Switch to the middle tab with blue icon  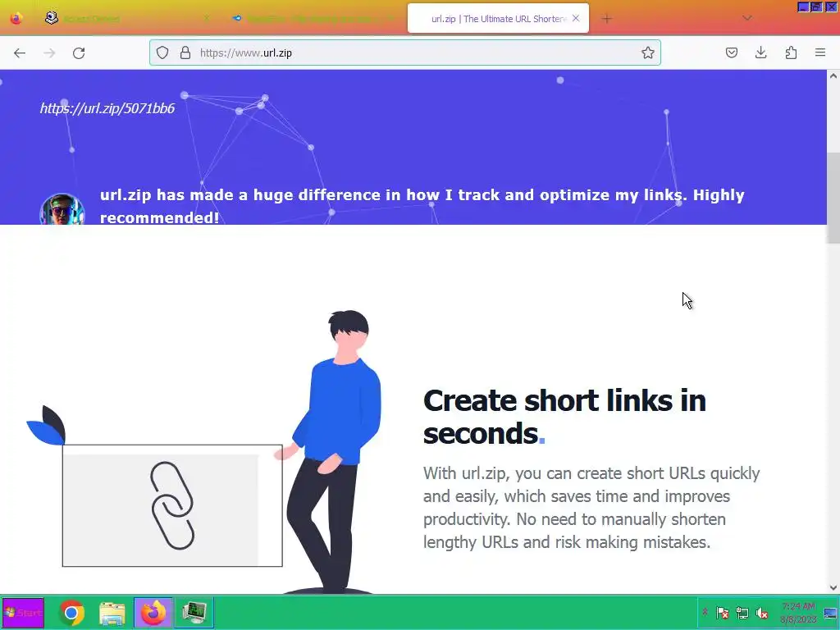pos(313,19)
